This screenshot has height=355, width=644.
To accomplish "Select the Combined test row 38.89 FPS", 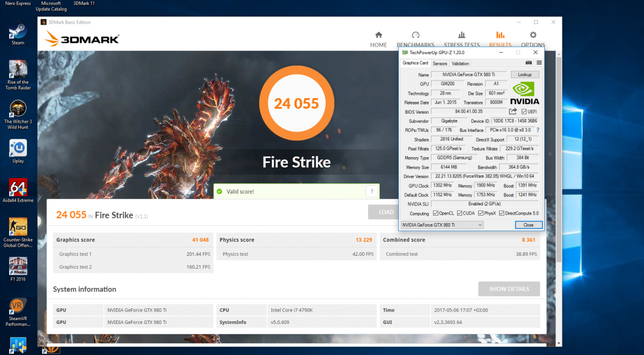I will [x=460, y=254].
